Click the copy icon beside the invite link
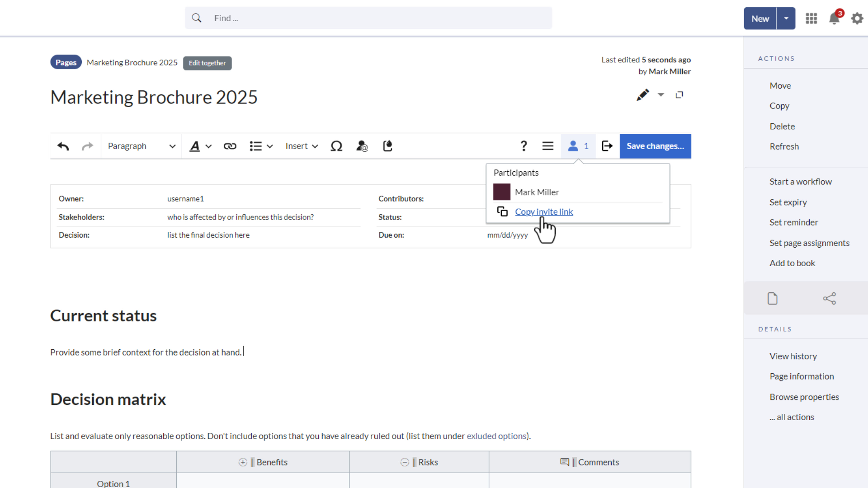 502,211
